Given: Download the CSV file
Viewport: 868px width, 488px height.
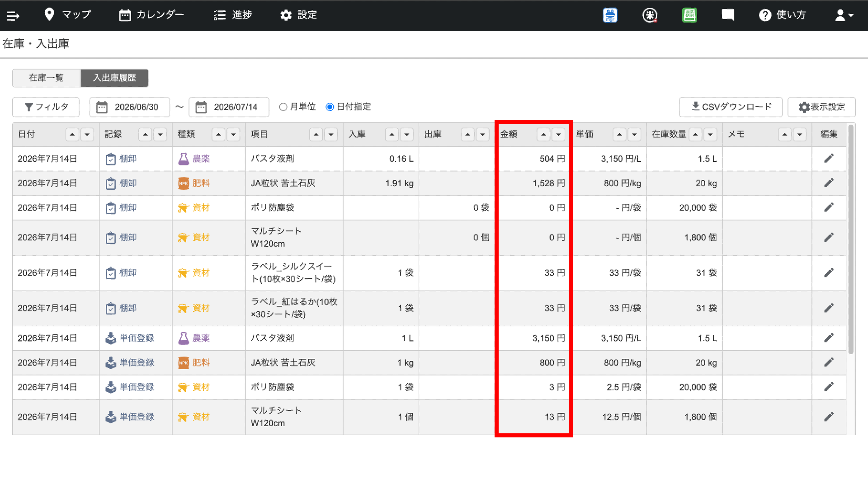Looking at the screenshot, I should tap(731, 107).
